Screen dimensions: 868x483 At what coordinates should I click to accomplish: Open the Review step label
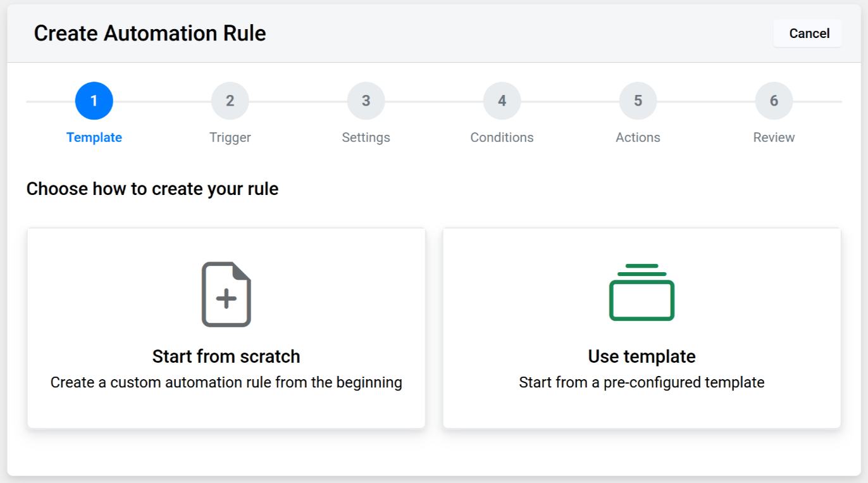coord(774,137)
